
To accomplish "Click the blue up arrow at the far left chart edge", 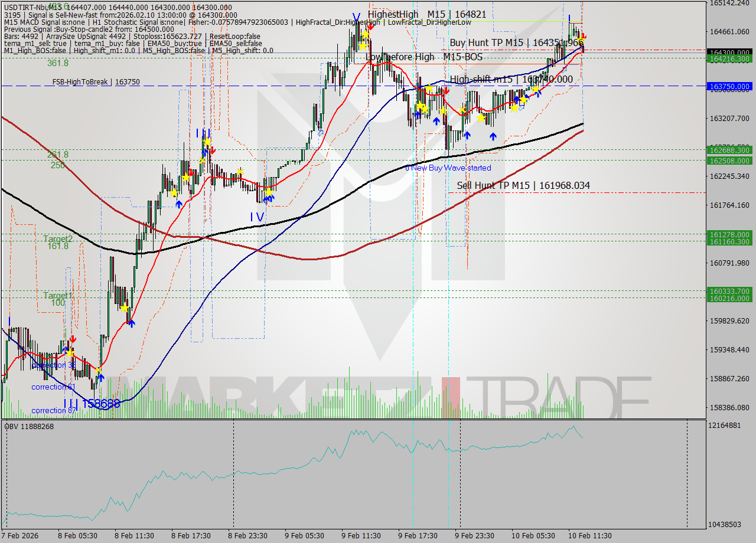I will [x=8, y=322].
